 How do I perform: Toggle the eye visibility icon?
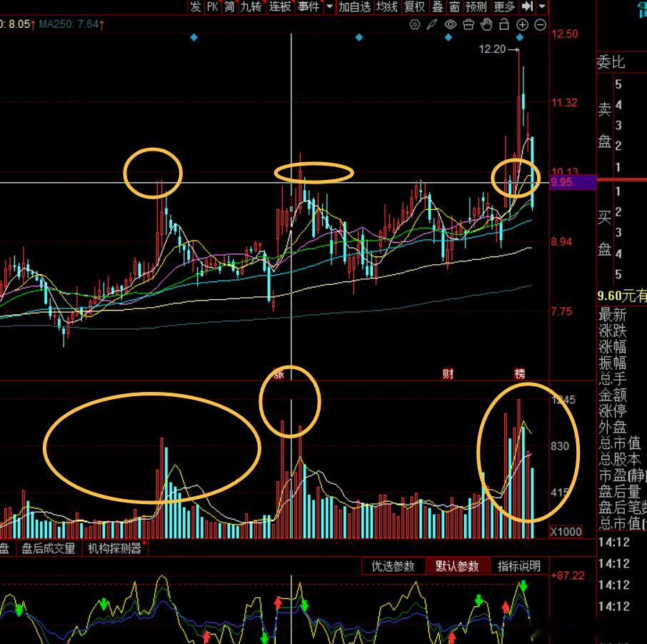tap(450, 25)
